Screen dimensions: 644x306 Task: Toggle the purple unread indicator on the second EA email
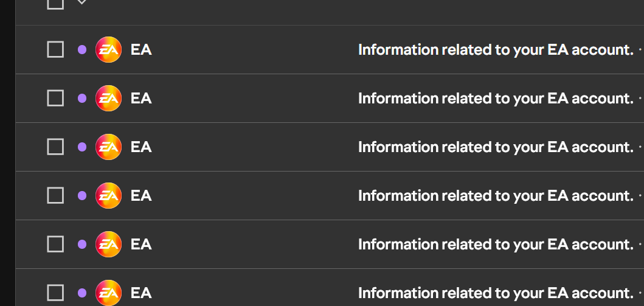tap(82, 98)
